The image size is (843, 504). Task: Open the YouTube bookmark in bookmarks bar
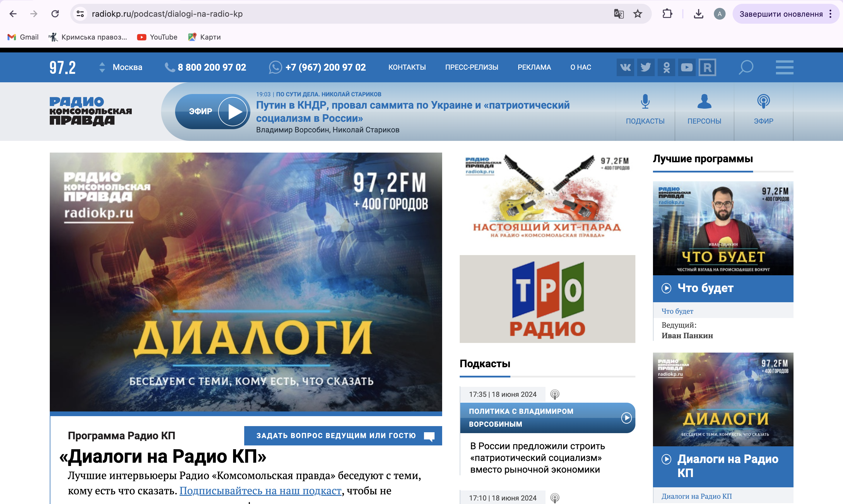(157, 37)
